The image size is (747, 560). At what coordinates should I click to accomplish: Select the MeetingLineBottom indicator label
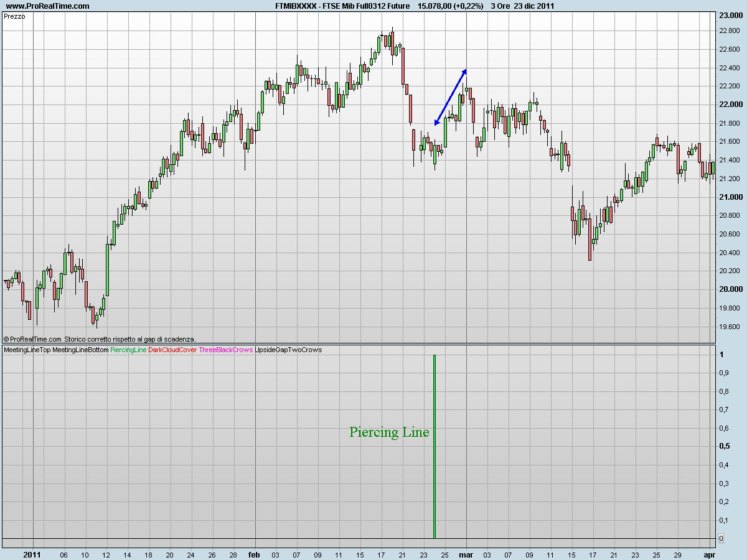(x=80, y=350)
